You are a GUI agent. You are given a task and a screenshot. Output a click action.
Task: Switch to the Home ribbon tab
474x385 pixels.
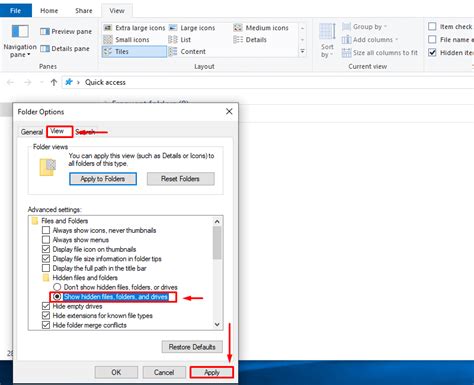pos(49,11)
